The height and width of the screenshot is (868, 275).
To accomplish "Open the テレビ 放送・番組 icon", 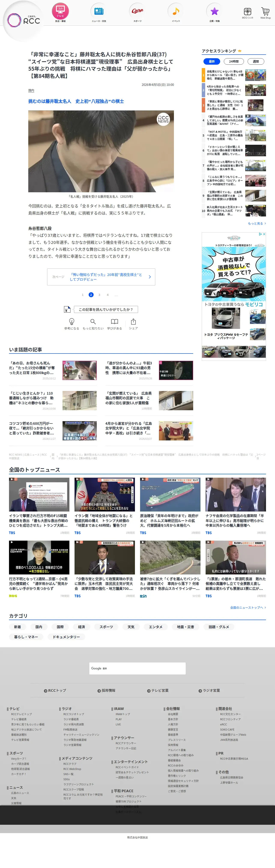I will [60, 13].
